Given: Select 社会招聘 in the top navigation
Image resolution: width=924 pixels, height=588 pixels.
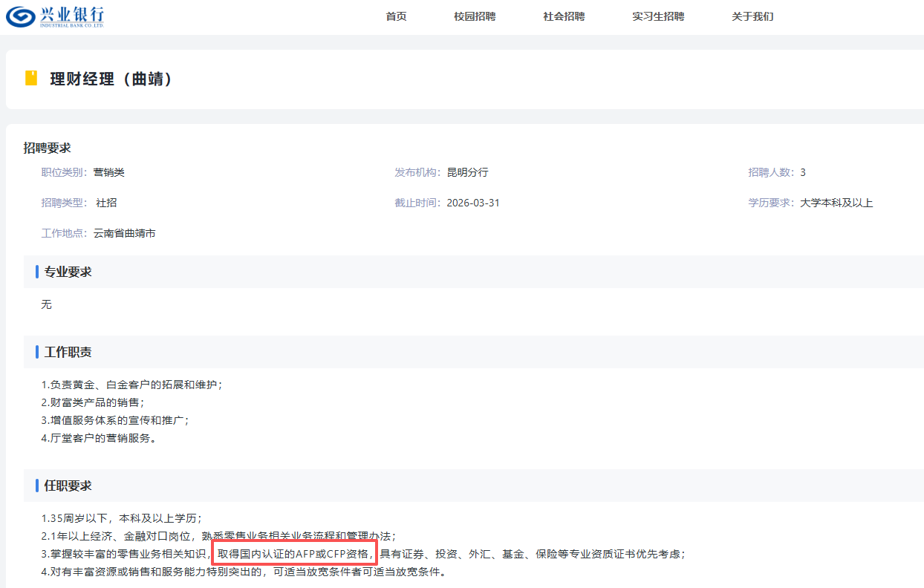Looking at the screenshot, I should click(564, 16).
